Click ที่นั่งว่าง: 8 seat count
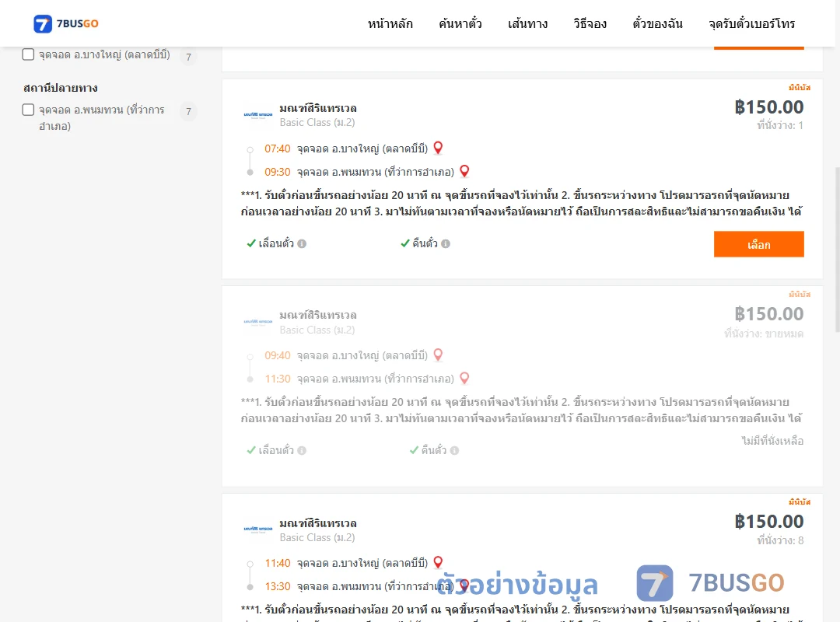The image size is (840, 622). 780,540
